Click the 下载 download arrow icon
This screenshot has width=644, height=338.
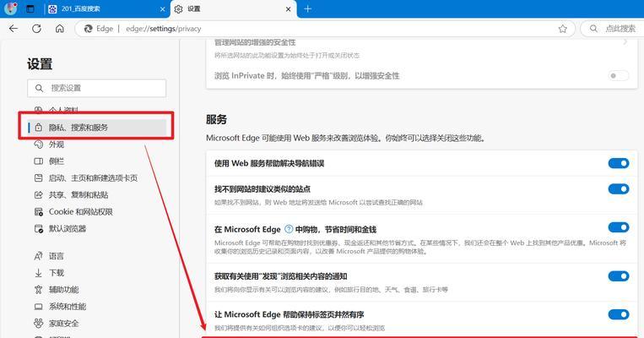(x=38, y=273)
